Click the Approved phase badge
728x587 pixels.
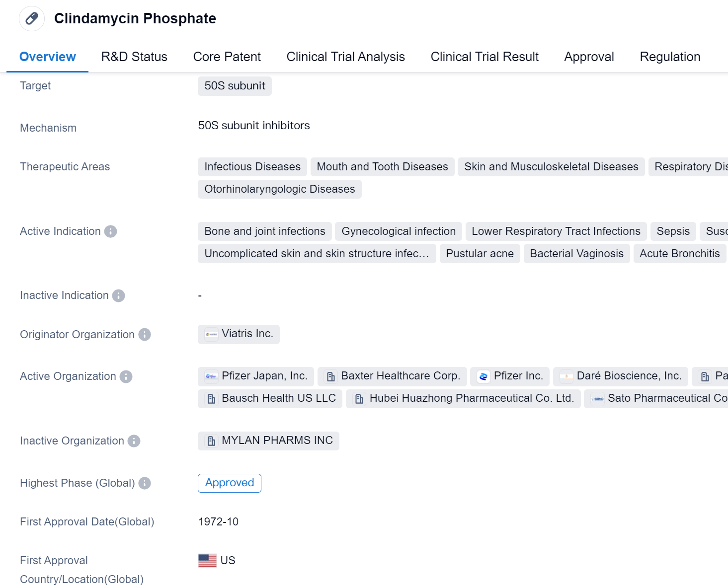pos(230,483)
